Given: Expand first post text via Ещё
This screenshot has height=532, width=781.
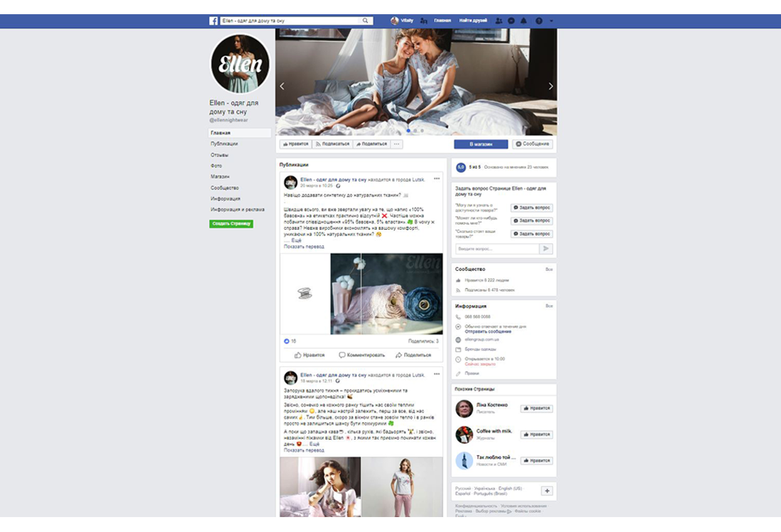Looking at the screenshot, I should [296, 240].
